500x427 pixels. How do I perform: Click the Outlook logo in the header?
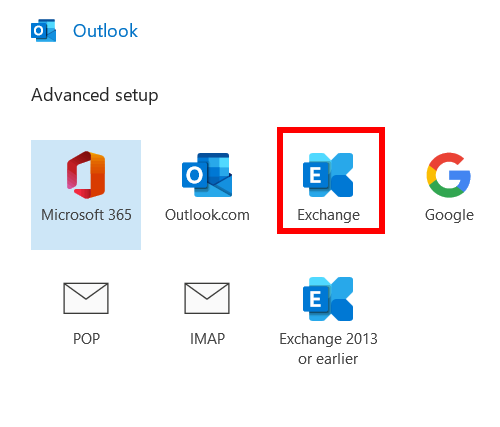click(43, 30)
